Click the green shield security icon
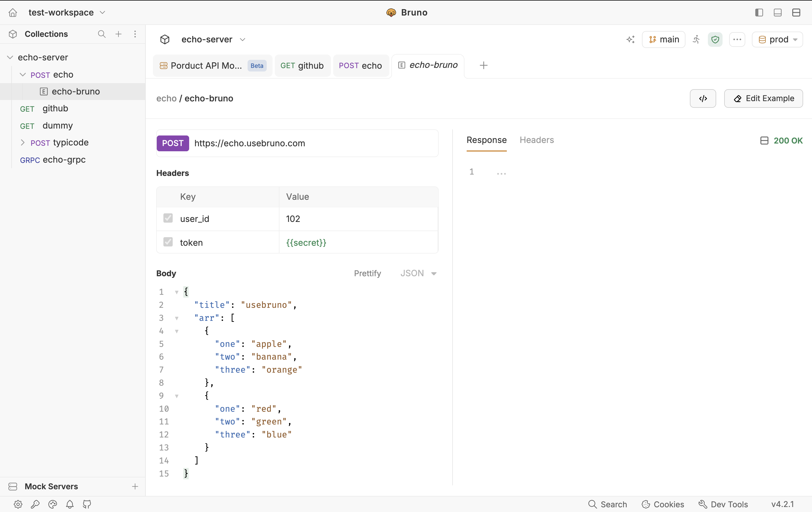812x512 pixels. [x=715, y=39]
